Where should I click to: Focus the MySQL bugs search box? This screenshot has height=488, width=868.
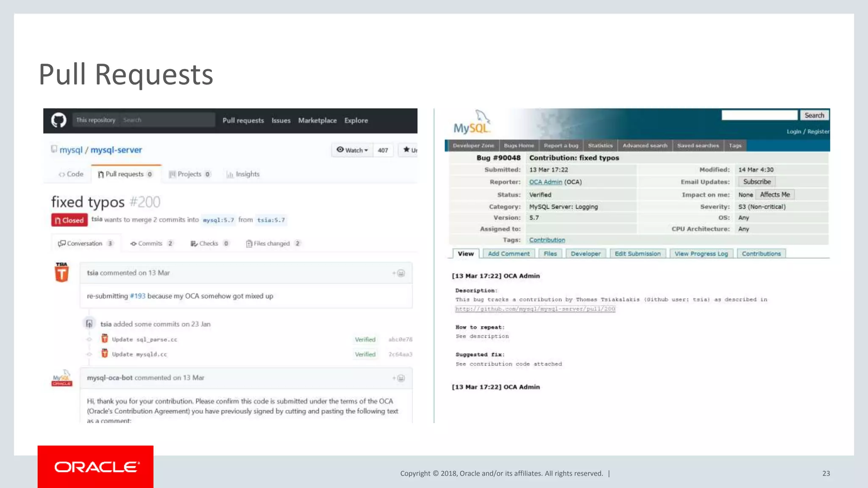tap(760, 115)
